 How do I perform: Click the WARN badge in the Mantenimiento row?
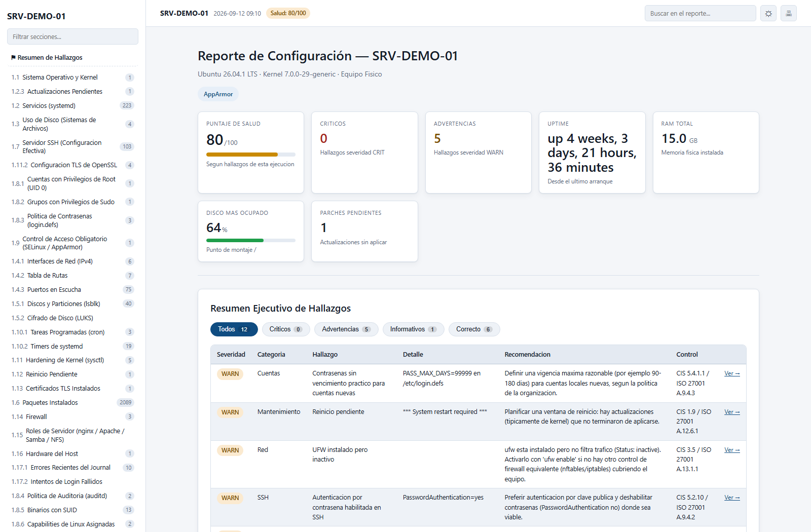(230, 412)
